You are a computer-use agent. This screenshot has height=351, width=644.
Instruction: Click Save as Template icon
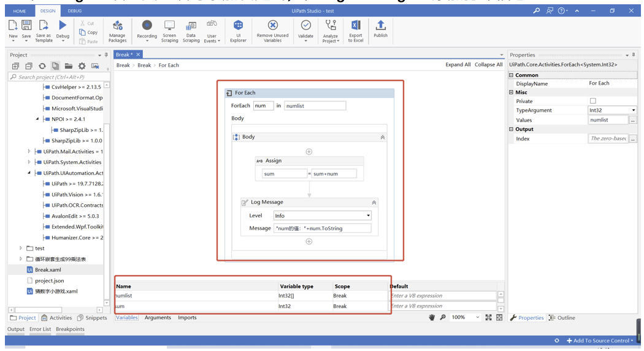pos(44,26)
